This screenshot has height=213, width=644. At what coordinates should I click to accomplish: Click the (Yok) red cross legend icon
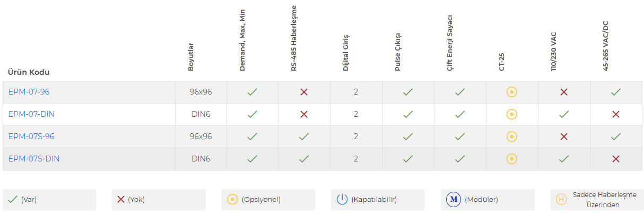pyautogui.click(x=121, y=200)
